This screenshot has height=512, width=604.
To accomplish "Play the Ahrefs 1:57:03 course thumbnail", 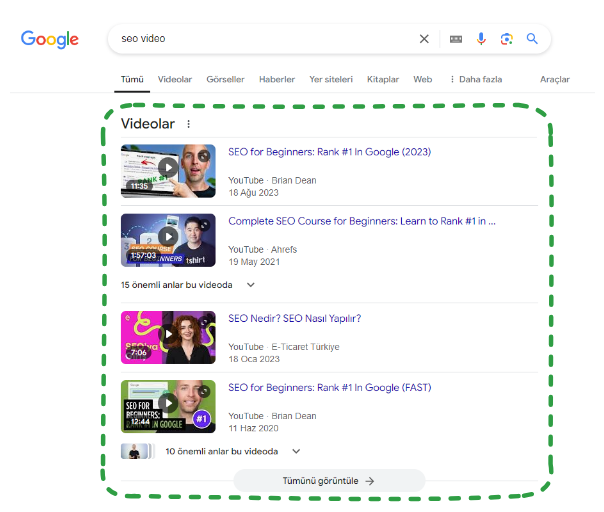I will [167, 238].
